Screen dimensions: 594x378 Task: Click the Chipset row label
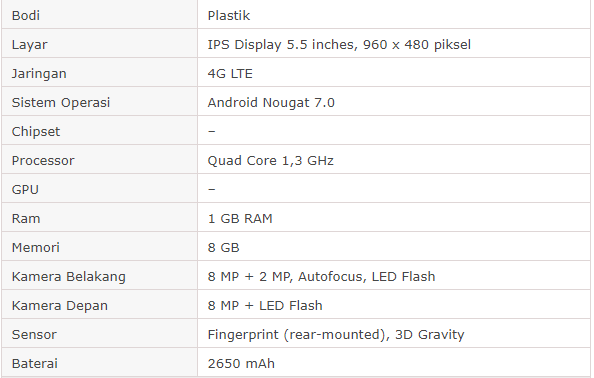click(36, 132)
